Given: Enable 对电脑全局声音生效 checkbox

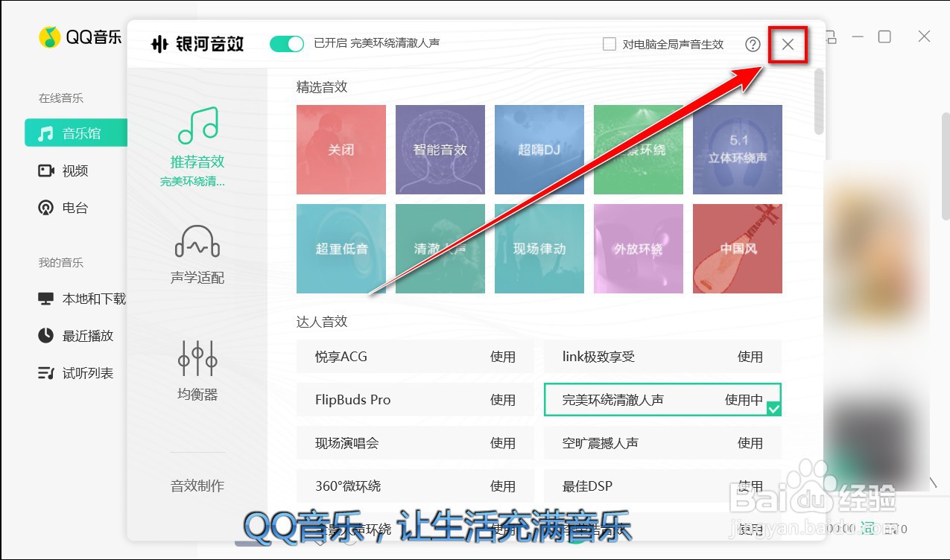Looking at the screenshot, I should click(x=607, y=44).
